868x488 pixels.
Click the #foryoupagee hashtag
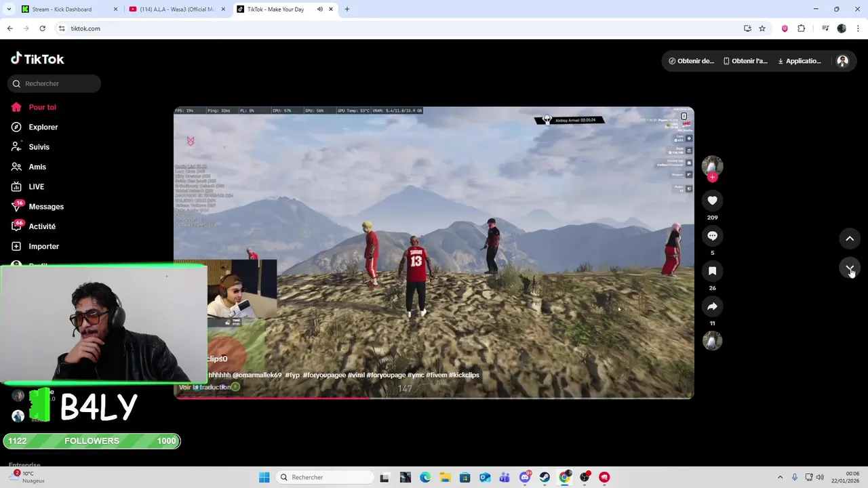click(x=324, y=375)
